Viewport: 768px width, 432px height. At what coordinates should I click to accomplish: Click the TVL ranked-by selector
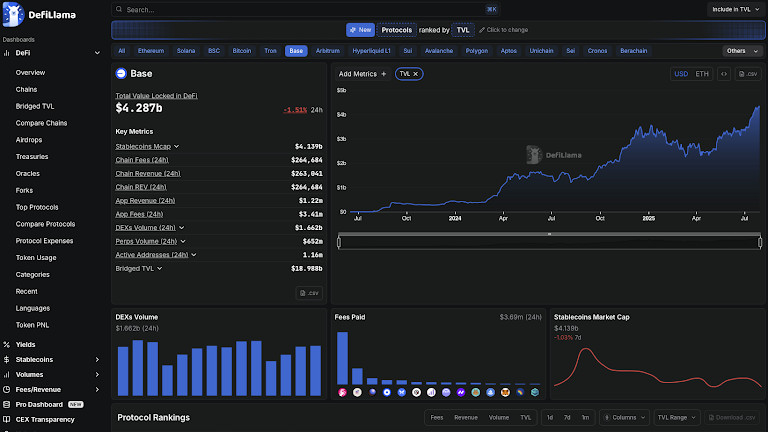[463, 30]
